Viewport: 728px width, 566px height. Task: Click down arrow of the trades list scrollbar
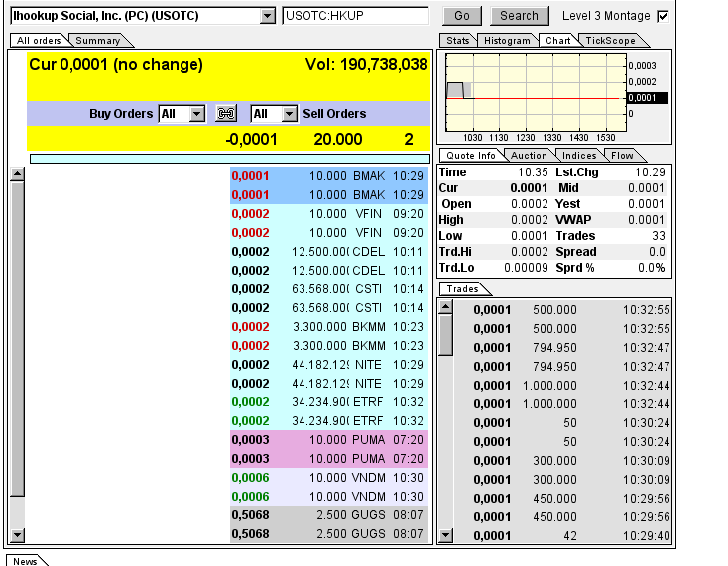(445, 535)
